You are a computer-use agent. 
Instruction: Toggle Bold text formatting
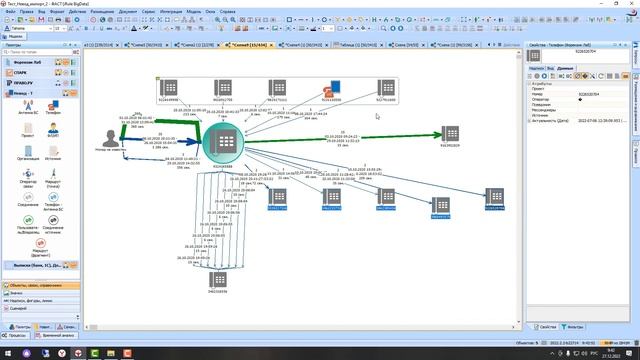(x=86, y=29)
